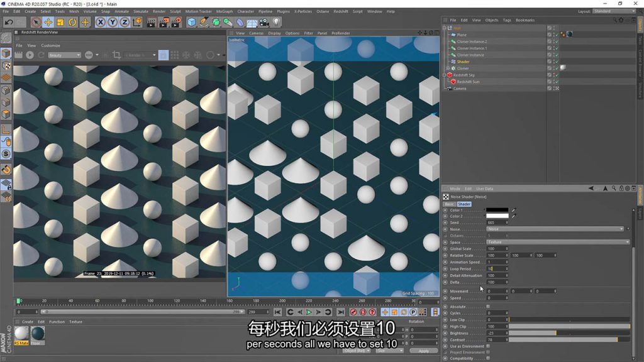Go to end of animation
This screenshot has width=644, height=362.
tap(340, 312)
